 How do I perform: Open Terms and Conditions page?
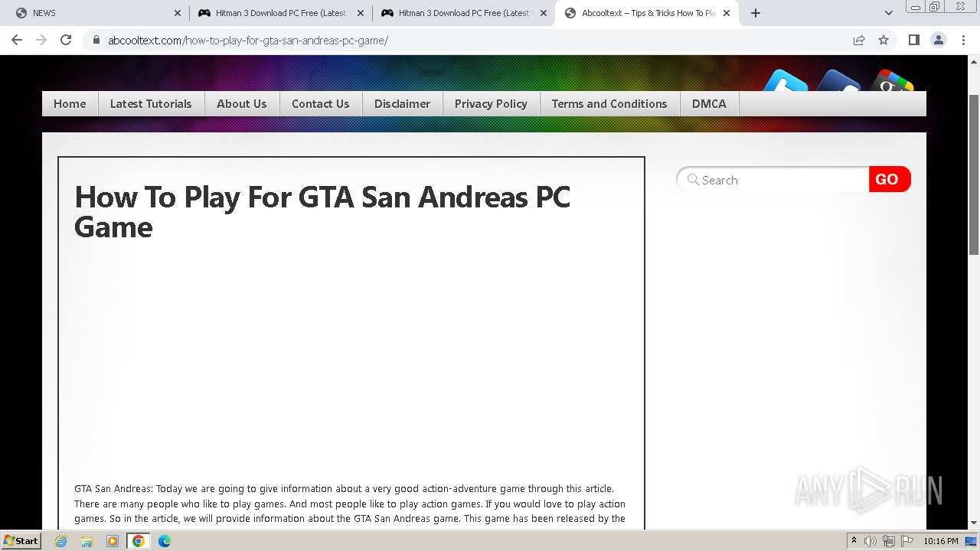tap(609, 104)
